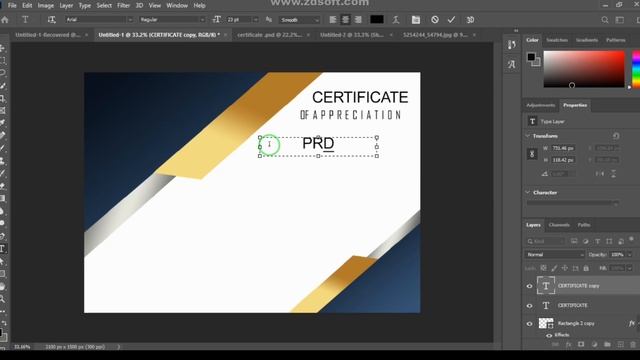Open the Opacity slider arrow
The height and width of the screenshot is (360, 640).
pyautogui.click(x=629, y=254)
